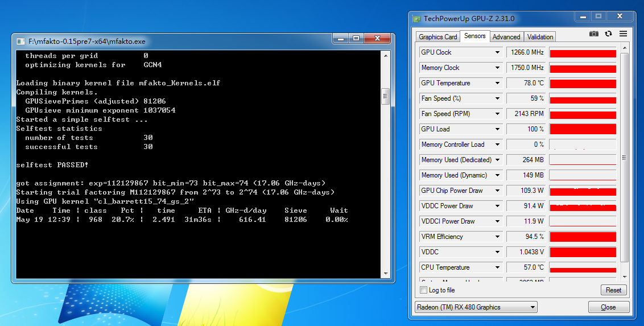The width and height of the screenshot is (644, 326).
Task: Click the GPU-Z sensor list scroll-down arrow
Action: pos(624,278)
